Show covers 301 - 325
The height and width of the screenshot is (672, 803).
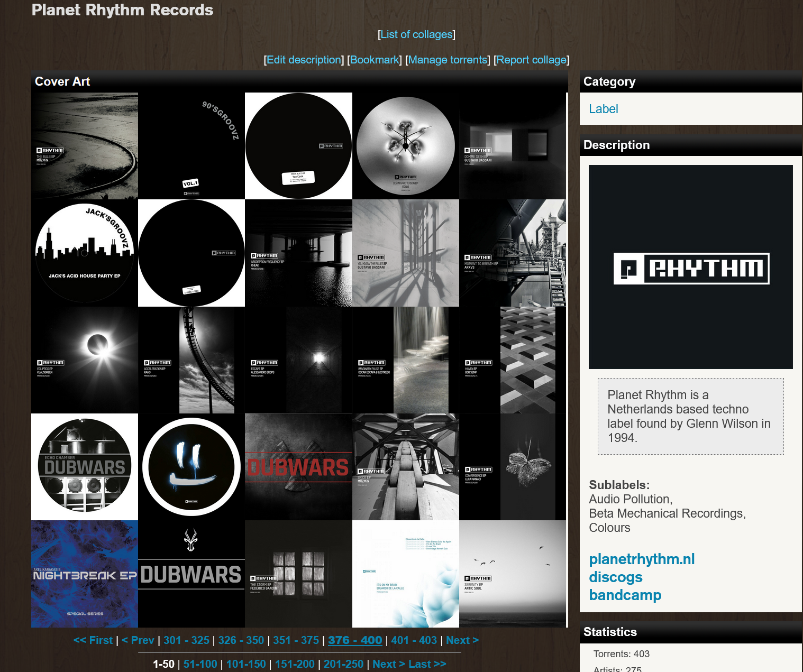(186, 640)
